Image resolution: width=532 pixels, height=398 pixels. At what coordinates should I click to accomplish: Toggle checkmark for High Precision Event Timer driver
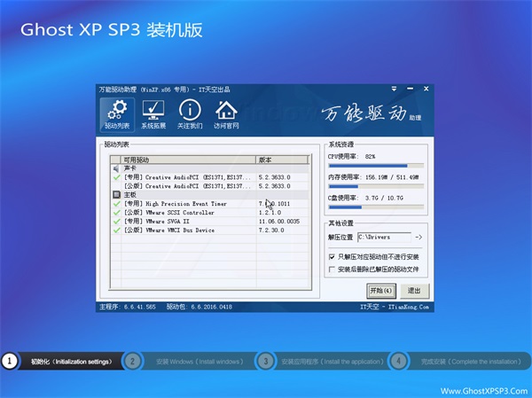(x=117, y=204)
